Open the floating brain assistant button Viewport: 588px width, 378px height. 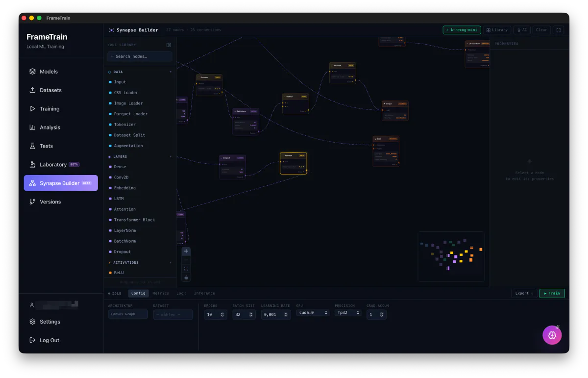point(552,335)
